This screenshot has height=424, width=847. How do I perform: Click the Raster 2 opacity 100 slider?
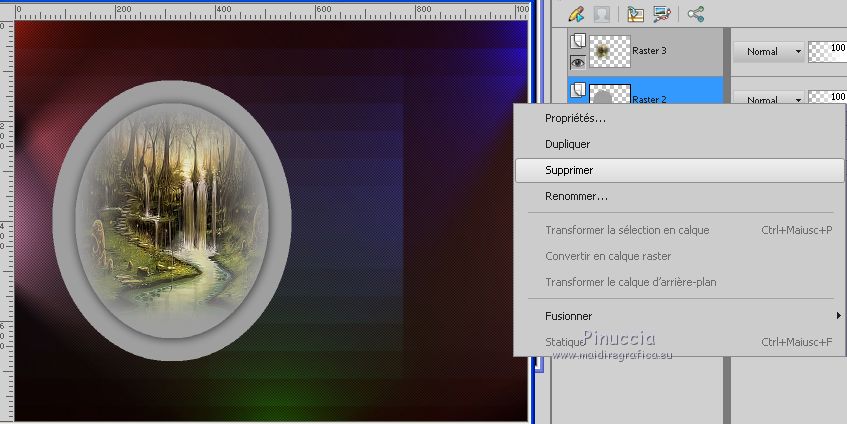827,97
